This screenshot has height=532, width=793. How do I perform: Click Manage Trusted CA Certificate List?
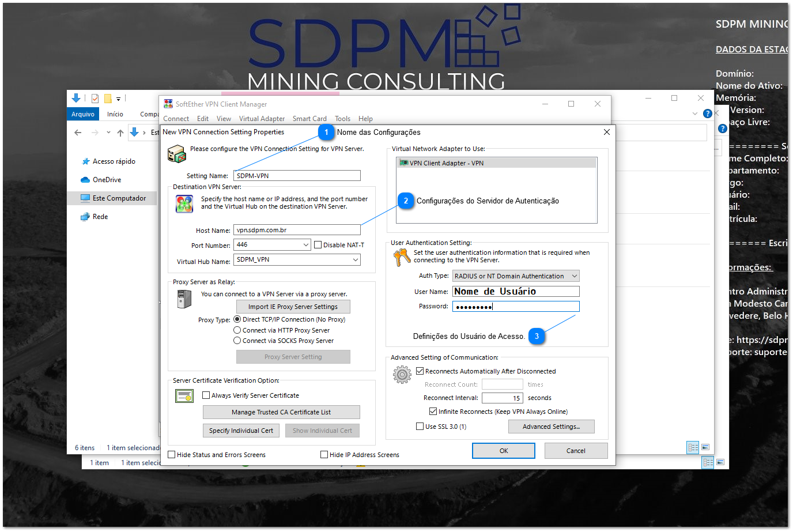click(281, 412)
